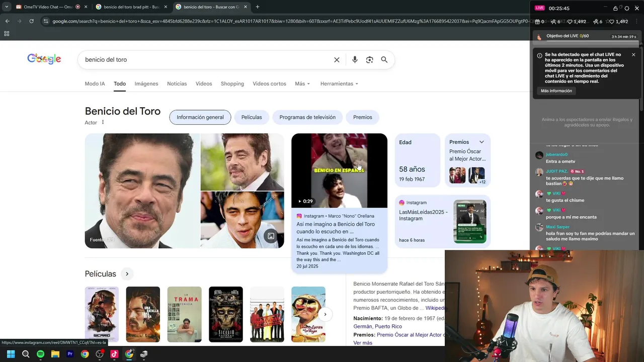Open the Wikipedia link in description
This screenshot has width=644, height=362.
pos(435,308)
